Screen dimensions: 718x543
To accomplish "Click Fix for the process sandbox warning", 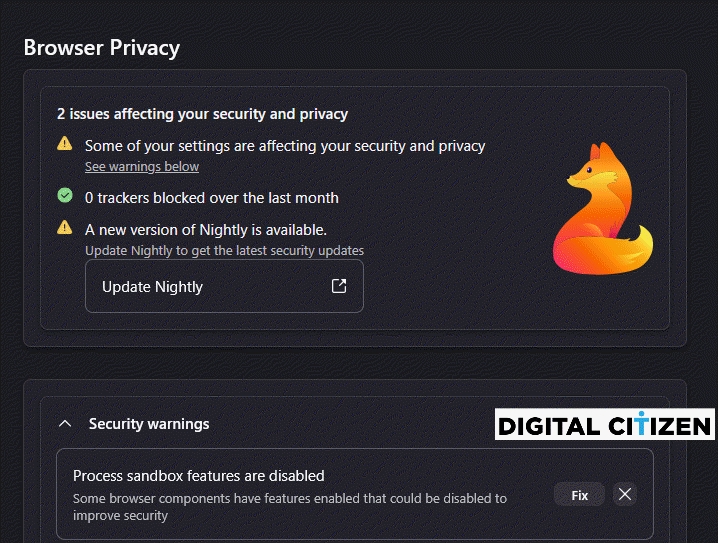I will 579,495.
